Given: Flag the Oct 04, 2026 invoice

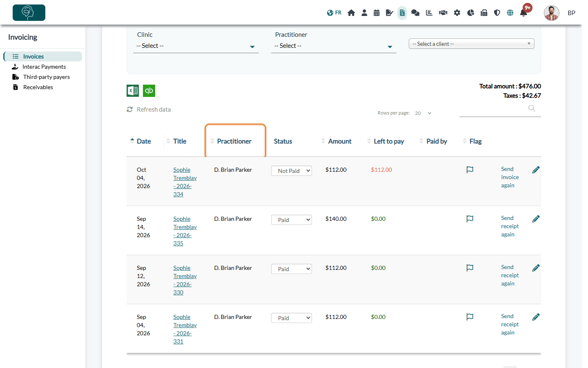Looking at the screenshot, I should 470,170.
